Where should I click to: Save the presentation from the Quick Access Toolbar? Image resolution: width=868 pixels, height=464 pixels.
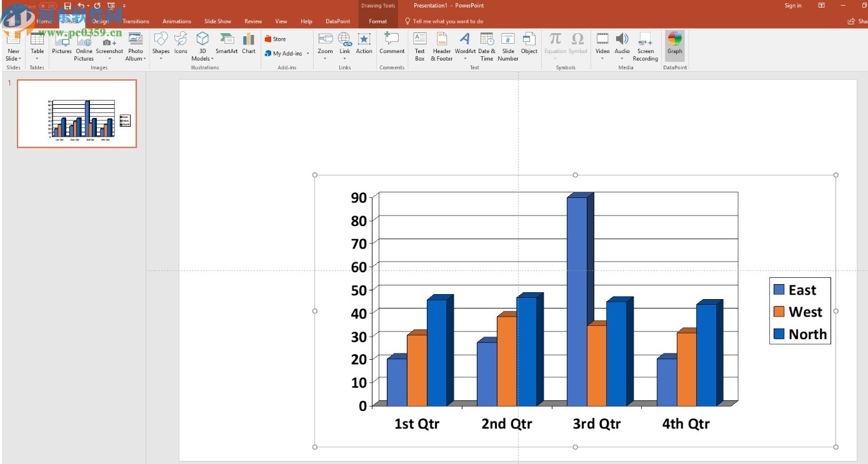click(67, 6)
